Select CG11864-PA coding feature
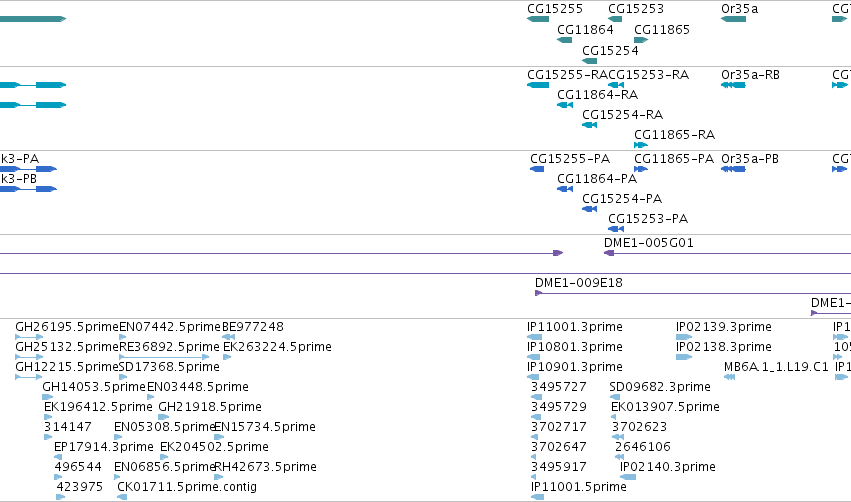 (565, 189)
